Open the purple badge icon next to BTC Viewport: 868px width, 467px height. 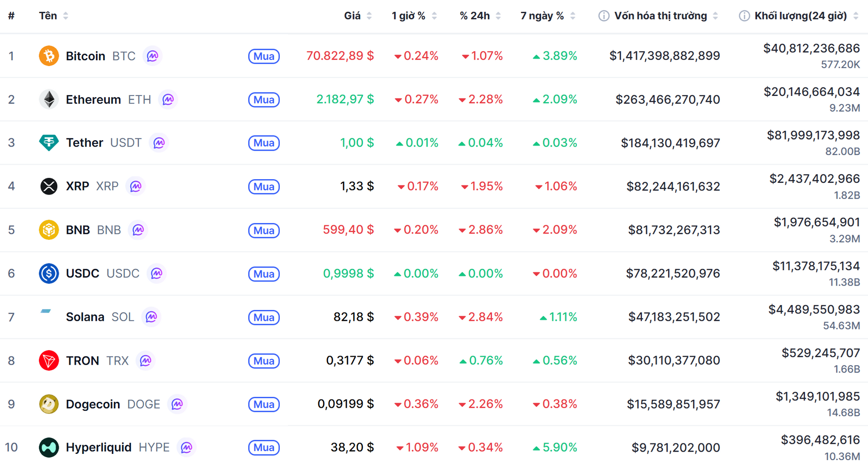pos(153,56)
